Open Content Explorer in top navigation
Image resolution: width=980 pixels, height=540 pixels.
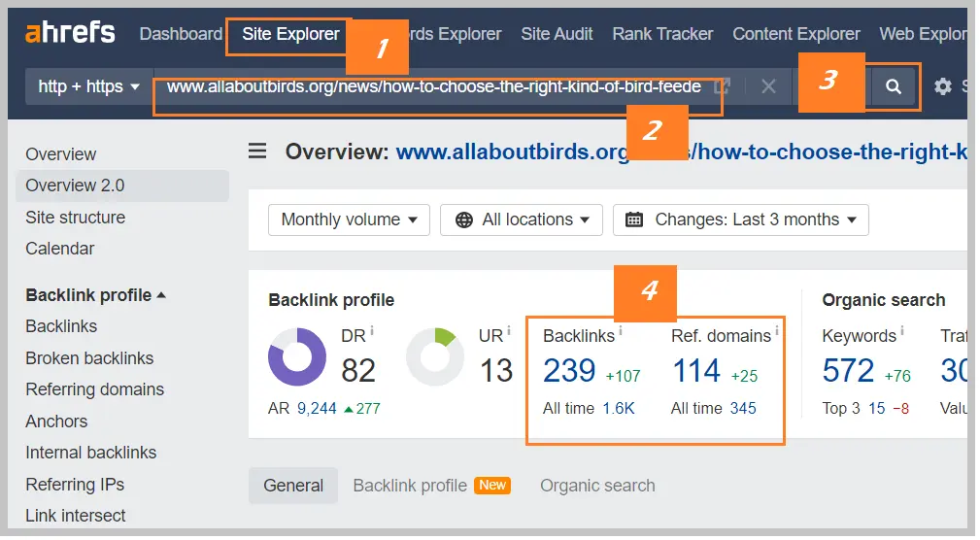tap(796, 34)
